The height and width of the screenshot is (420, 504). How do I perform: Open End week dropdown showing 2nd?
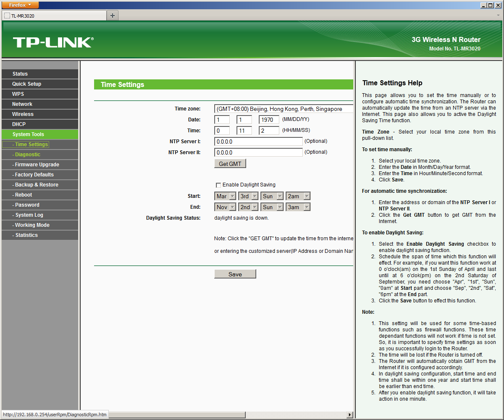pyautogui.click(x=249, y=207)
